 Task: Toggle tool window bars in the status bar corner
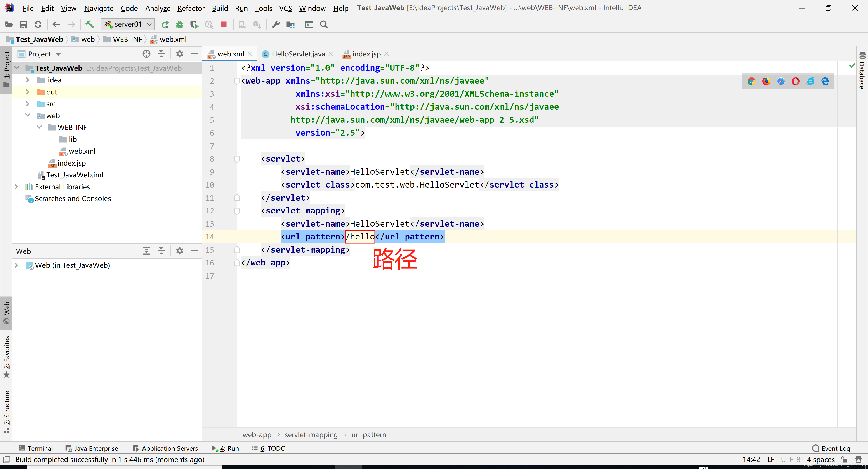click(x=6, y=459)
